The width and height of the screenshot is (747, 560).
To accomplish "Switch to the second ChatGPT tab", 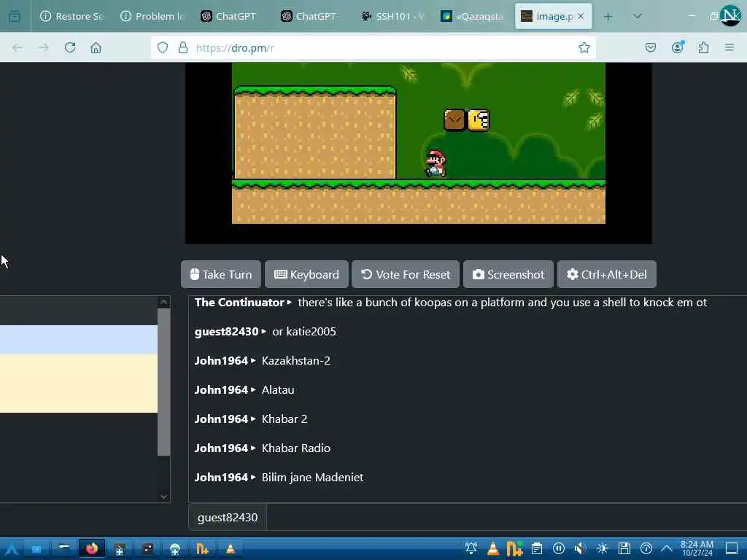I will pos(312,16).
